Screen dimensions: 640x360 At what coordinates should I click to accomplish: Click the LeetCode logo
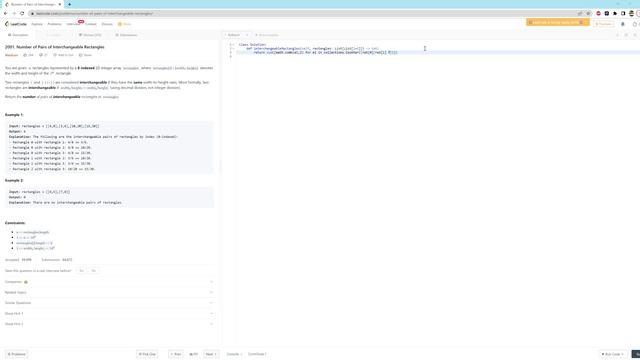pos(16,24)
